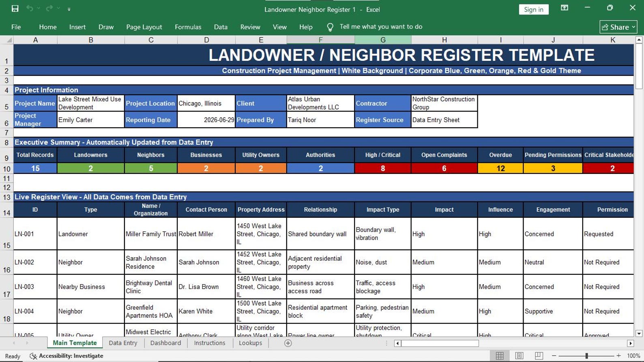Select the Reporting Date 2026-06-29 cell
This screenshot has width=644, height=362.
click(206, 120)
